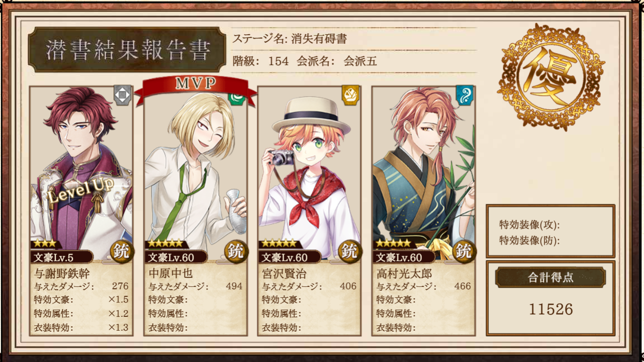Click the gray attribute icon on 与謝野鉄幹 card
The width and height of the screenshot is (644, 362).
tap(122, 95)
